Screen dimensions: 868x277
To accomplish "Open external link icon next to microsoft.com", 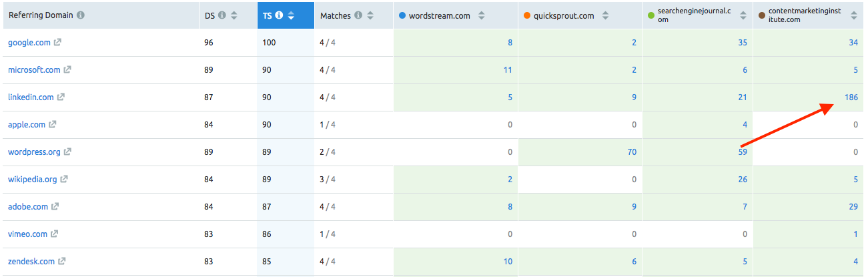I will click(x=67, y=70).
